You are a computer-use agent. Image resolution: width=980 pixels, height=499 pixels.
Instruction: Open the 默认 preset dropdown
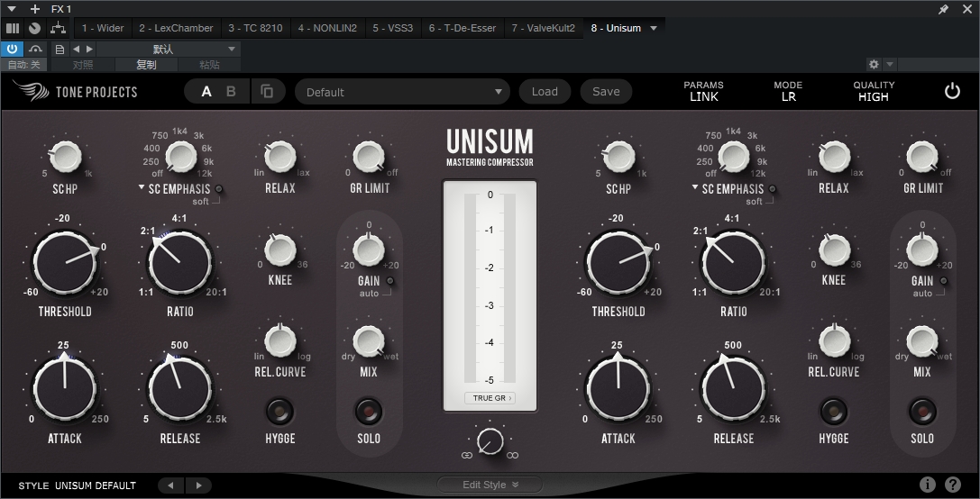[168, 50]
